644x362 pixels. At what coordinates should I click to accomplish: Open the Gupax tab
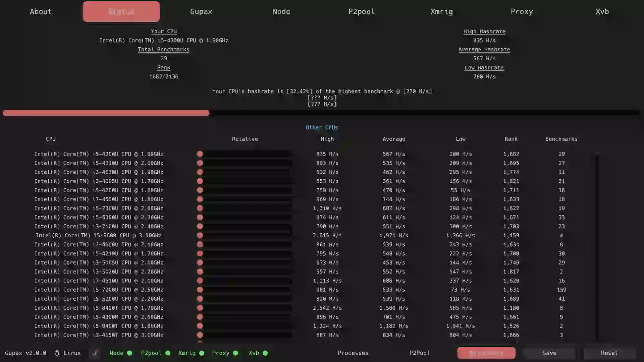[201, 11]
